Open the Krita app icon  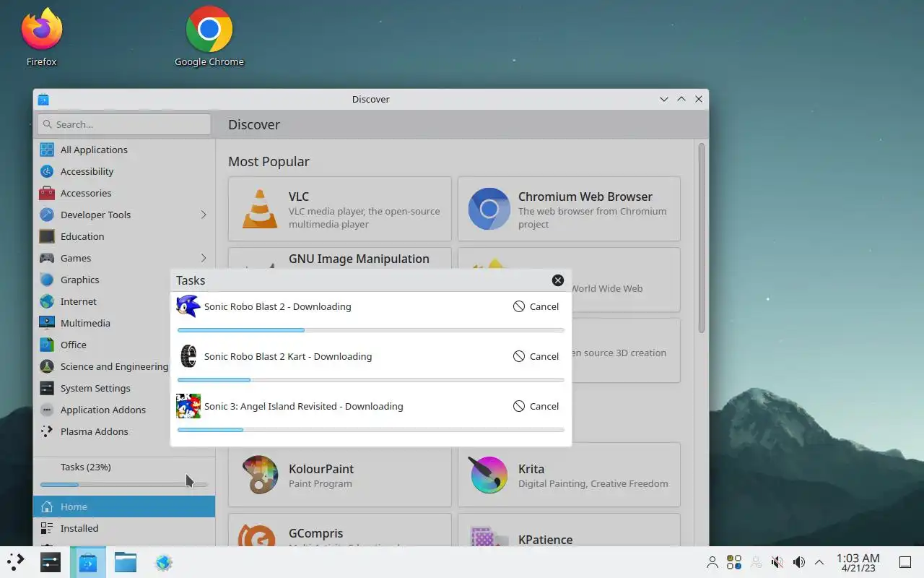pyautogui.click(x=489, y=475)
